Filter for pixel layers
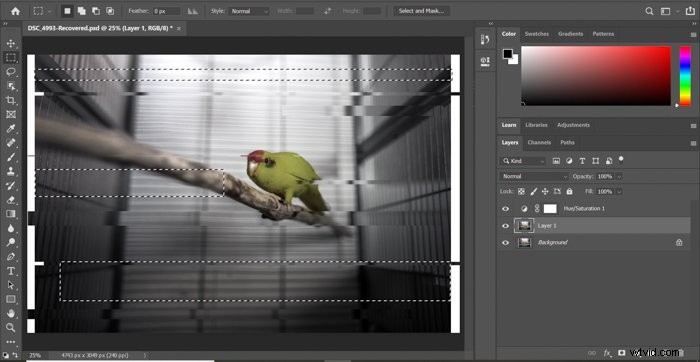The width and height of the screenshot is (700, 362). pos(556,161)
